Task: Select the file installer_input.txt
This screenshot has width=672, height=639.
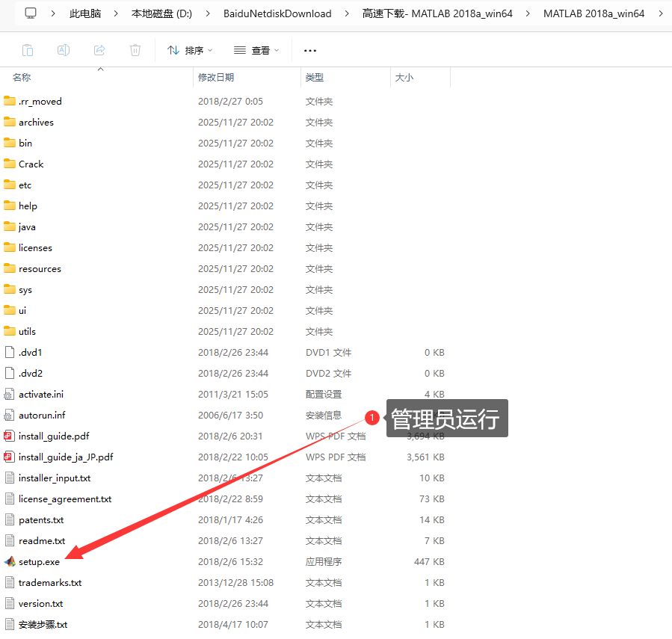Action: pyautogui.click(x=55, y=478)
